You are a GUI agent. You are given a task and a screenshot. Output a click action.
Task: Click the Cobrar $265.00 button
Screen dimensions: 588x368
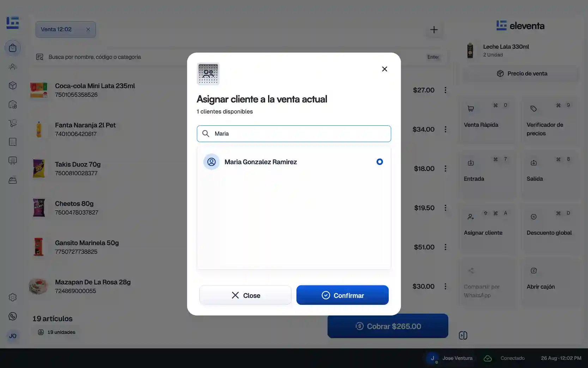pyautogui.click(x=388, y=326)
